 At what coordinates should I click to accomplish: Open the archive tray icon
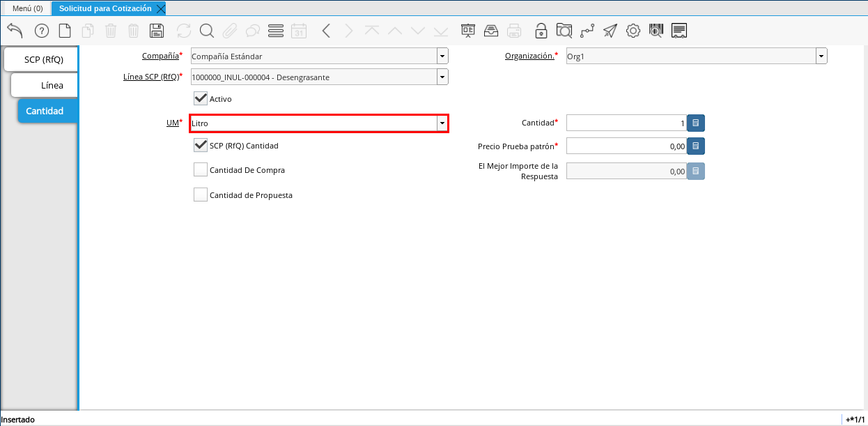pos(491,31)
